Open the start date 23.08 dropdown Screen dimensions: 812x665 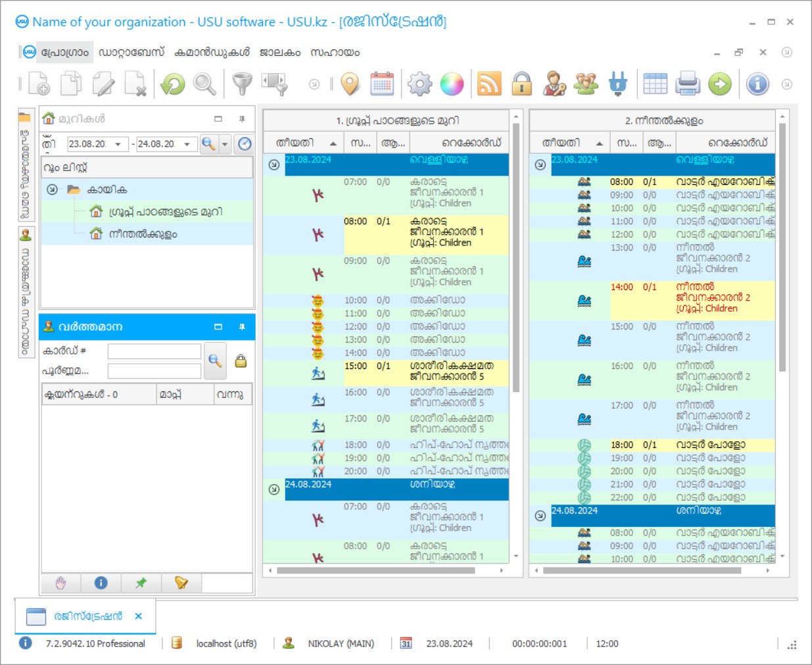(x=118, y=144)
